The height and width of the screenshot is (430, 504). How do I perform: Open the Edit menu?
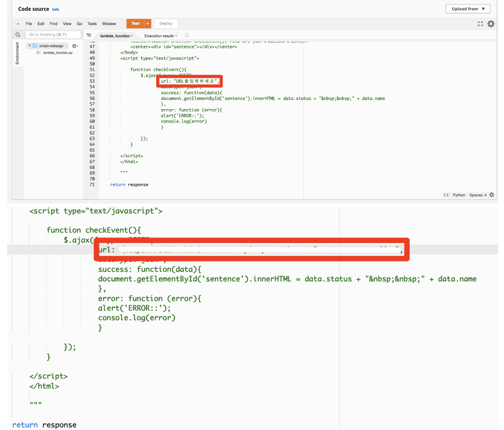click(41, 24)
